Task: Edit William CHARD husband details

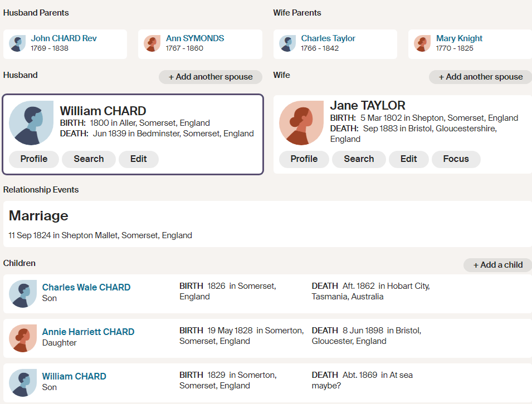Action: pyautogui.click(x=139, y=159)
